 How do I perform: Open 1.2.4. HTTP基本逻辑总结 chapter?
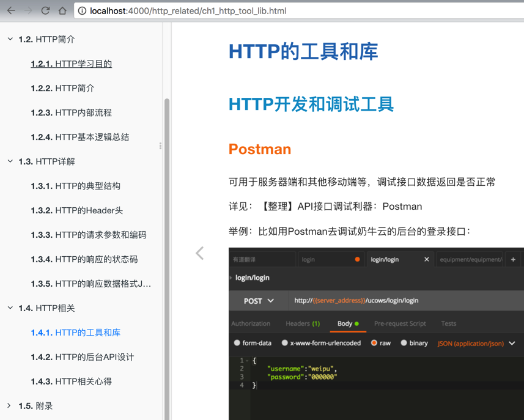[x=80, y=137]
